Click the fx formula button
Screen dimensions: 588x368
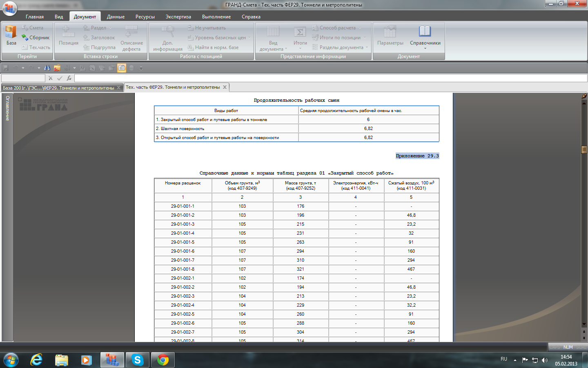69,78
